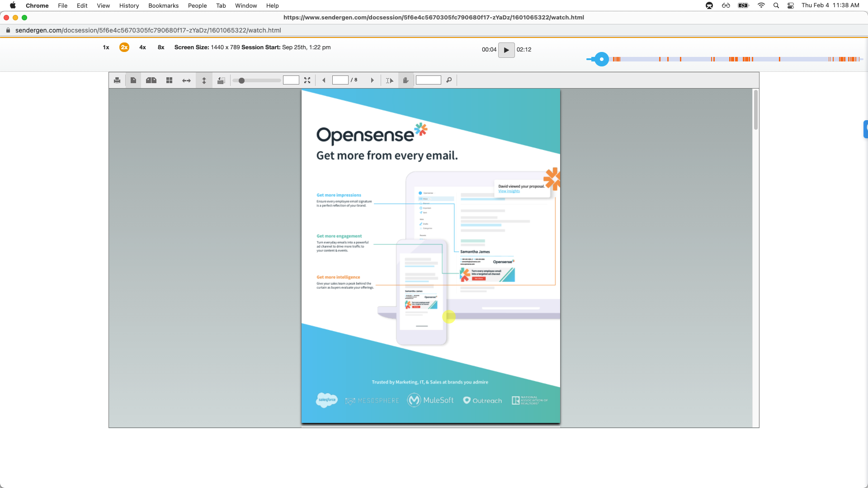The height and width of the screenshot is (488, 868).
Task: Open the Bookmarks menu
Action: [164, 5]
